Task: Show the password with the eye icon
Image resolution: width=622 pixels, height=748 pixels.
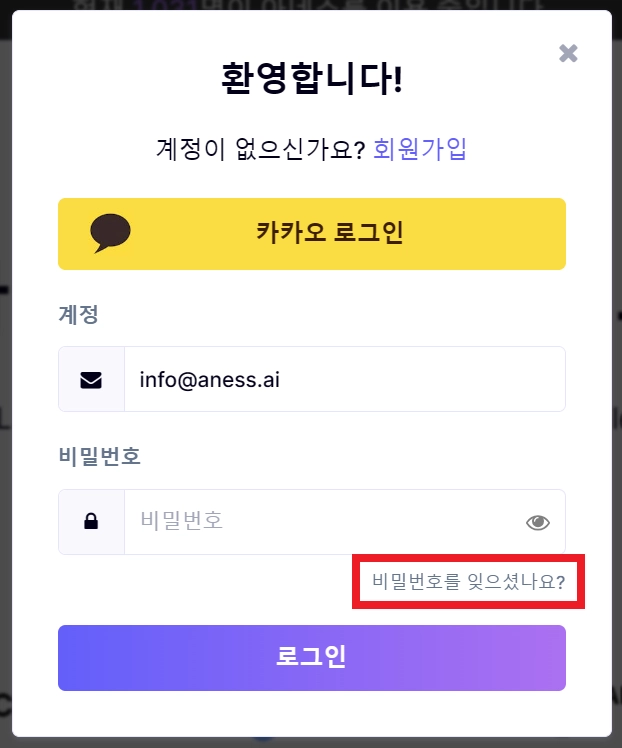Action: click(538, 522)
